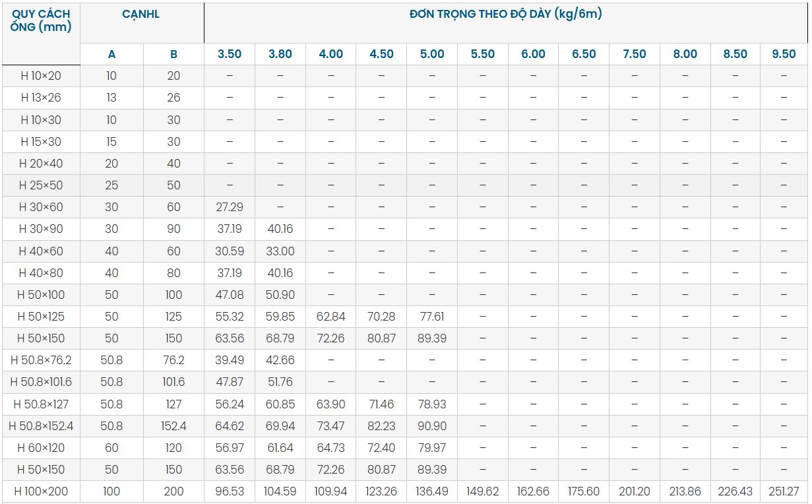
Task: Click the "H 20×40" row label
Action: pyautogui.click(x=41, y=164)
